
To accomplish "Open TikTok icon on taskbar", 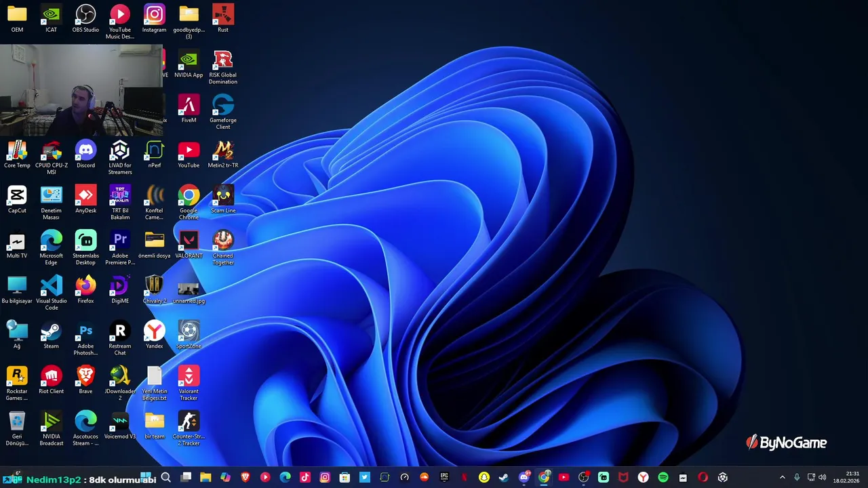I will coord(305,477).
